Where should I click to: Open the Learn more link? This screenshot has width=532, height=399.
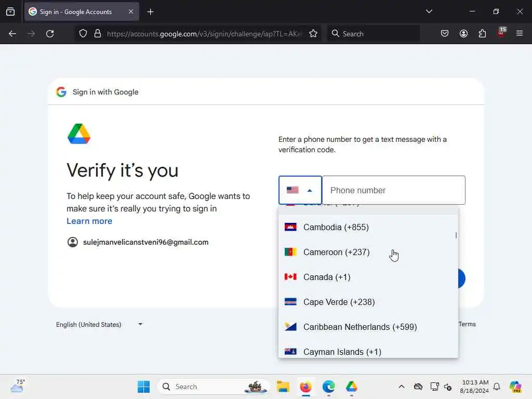point(89,221)
